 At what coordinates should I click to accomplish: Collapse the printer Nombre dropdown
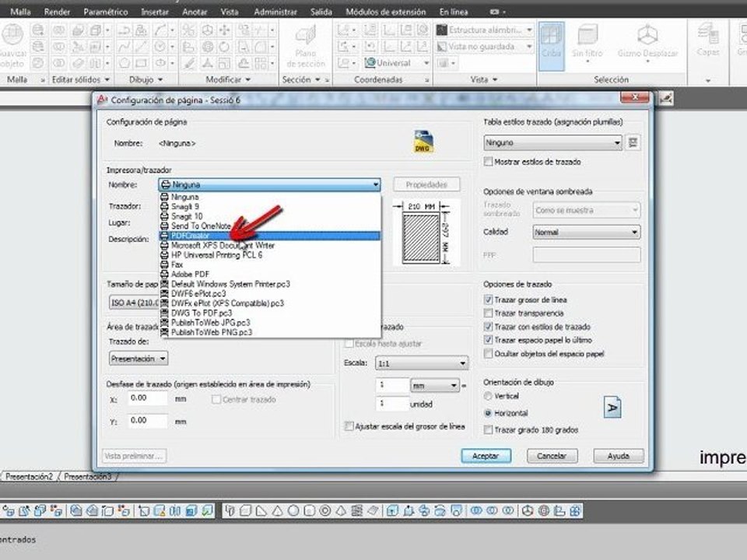coord(375,185)
